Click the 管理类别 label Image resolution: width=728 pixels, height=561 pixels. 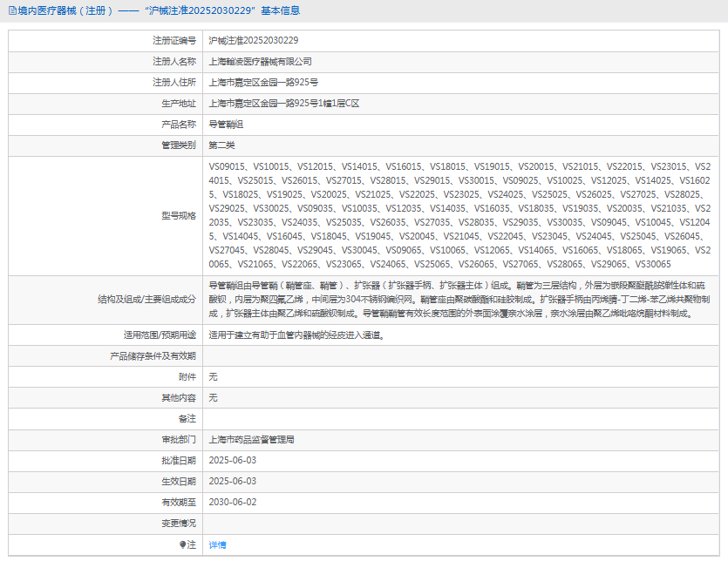[179, 145]
